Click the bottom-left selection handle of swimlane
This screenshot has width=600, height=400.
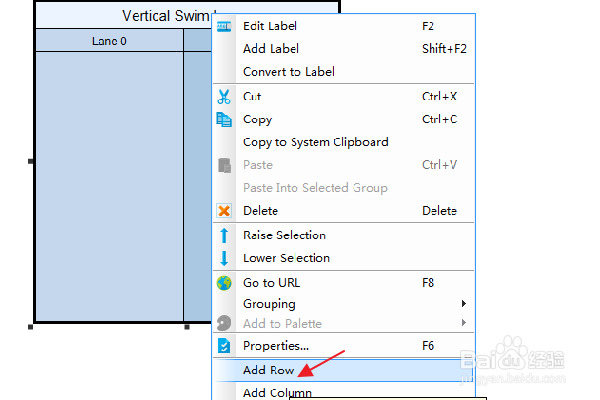pos(32,326)
